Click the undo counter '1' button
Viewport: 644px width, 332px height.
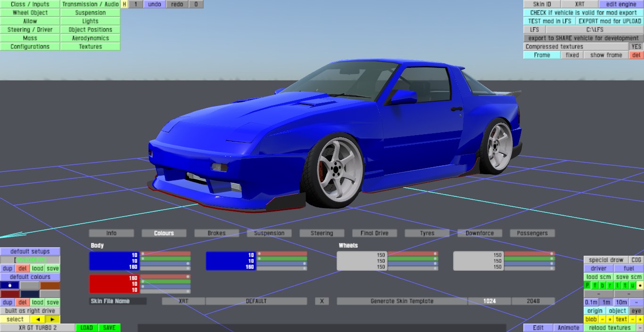[x=136, y=4]
